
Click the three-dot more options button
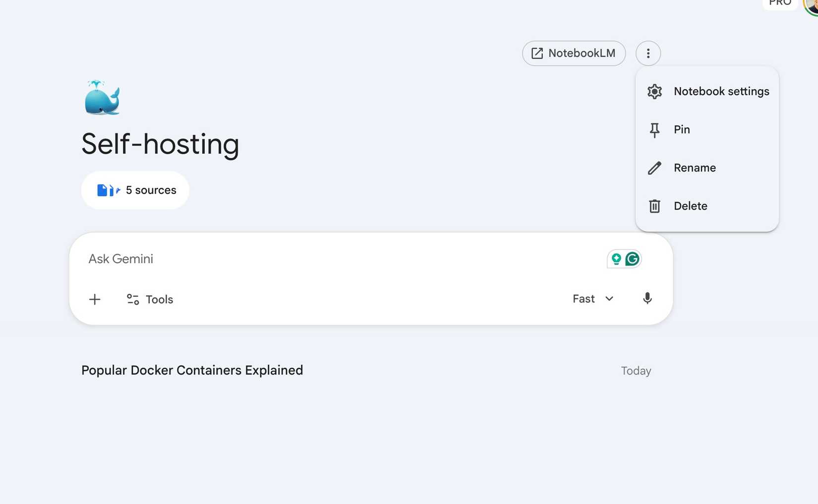(648, 53)
